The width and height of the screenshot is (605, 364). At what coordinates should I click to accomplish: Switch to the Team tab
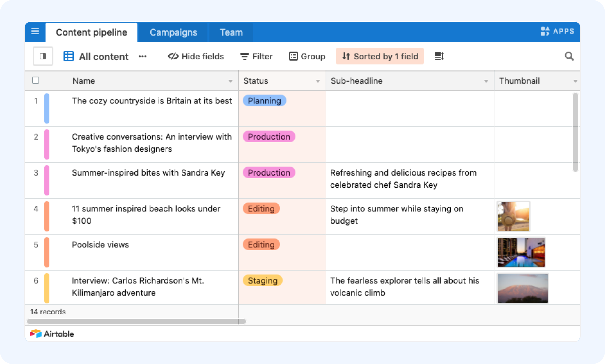(231, 32)
